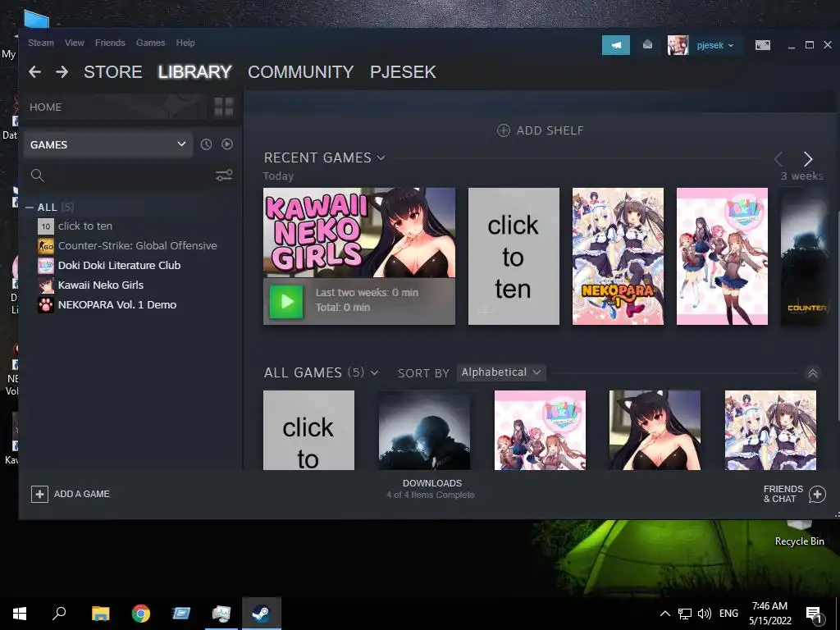This screenshot has width=840, height=630.
Task: Click the click to ten list icon
Action: pos(46,226)
